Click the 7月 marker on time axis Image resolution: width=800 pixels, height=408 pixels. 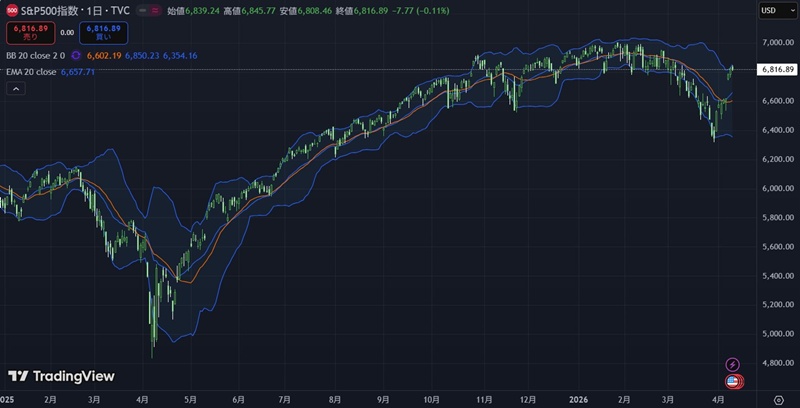[284, 399]
